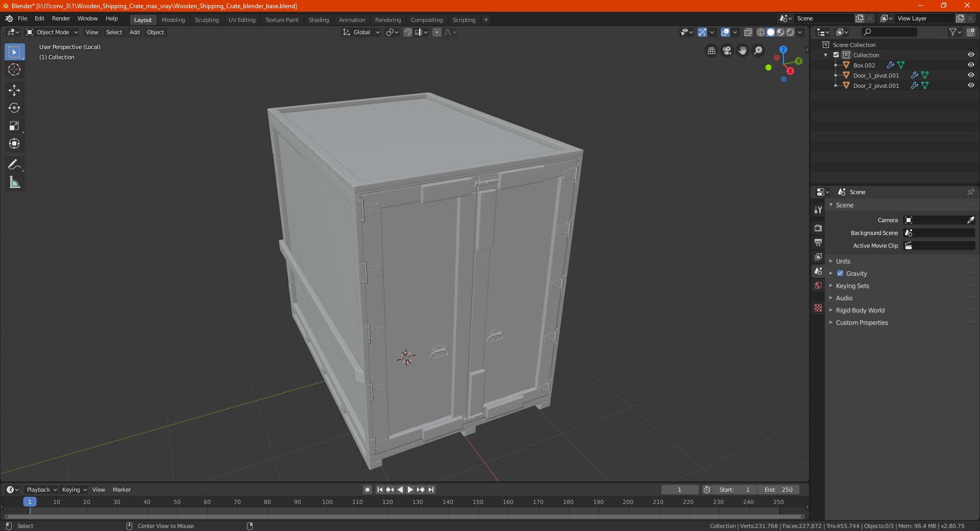Hide Door_1_pivot.001 via eye icon

point(971,75)
